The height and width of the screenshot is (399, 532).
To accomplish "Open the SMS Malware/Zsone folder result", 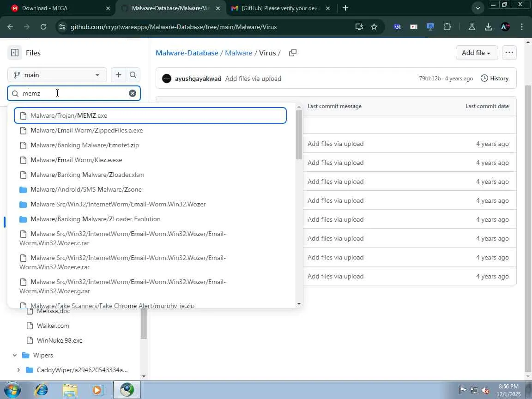I will (x=150, y=189).
